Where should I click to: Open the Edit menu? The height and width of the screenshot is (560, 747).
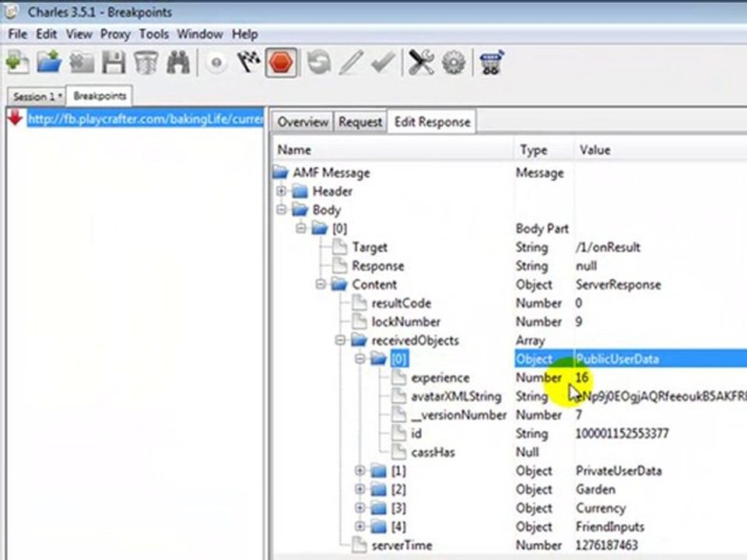[46, 34]
